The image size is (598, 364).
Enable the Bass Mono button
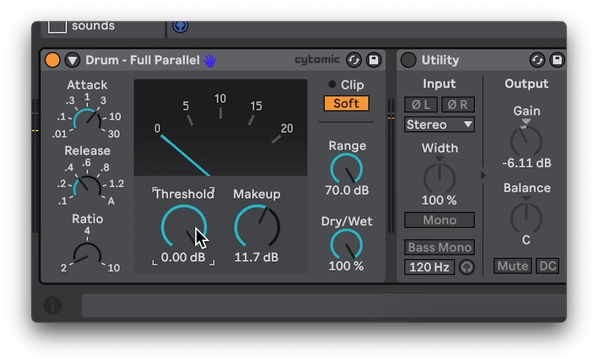click(439, 247)
